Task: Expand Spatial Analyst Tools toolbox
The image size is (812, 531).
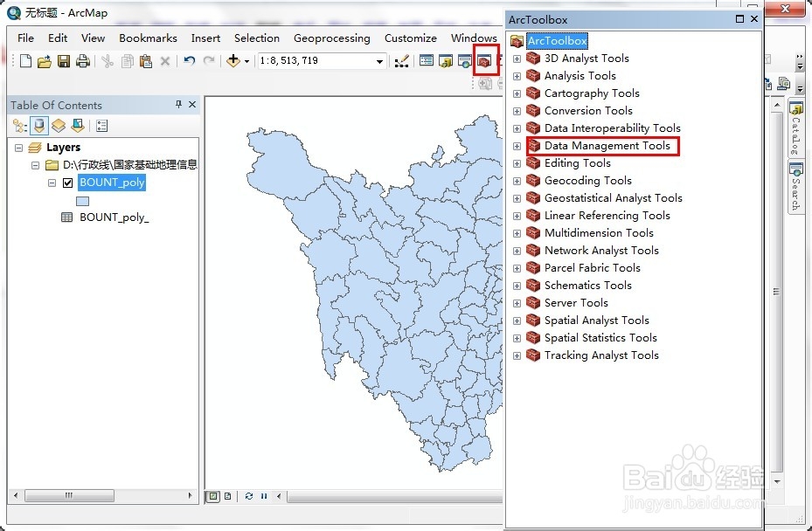Action: point(517,321)
